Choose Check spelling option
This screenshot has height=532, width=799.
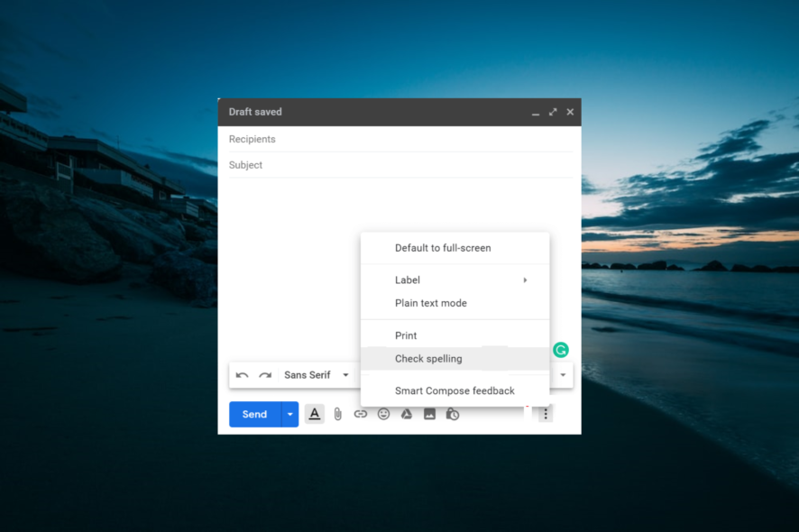click(455, 359)
